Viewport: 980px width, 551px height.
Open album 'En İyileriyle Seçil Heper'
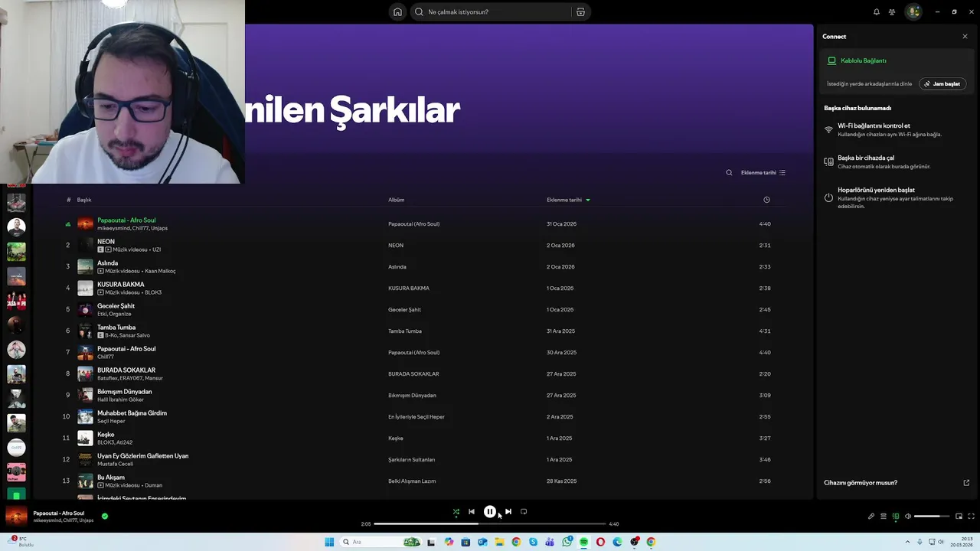(x=416, y=417)
